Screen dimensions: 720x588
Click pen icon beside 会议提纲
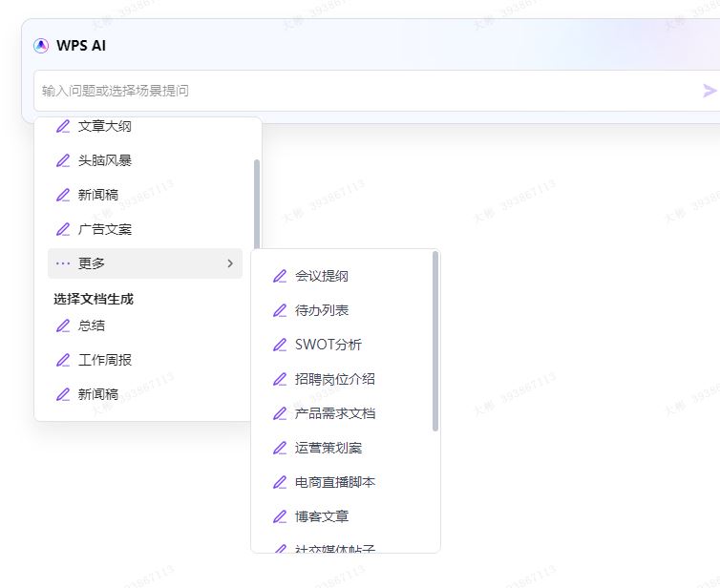coord(280,276)
